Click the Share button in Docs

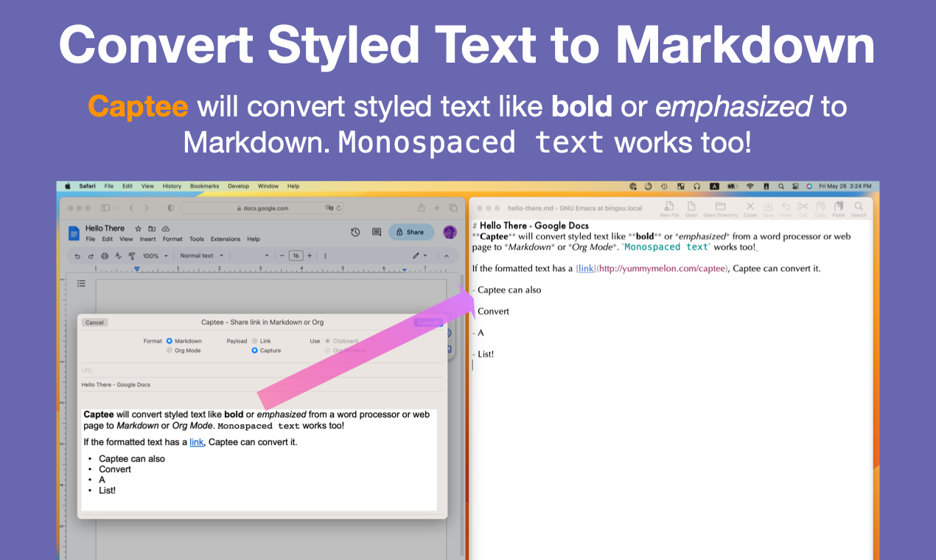pos(411,232)
